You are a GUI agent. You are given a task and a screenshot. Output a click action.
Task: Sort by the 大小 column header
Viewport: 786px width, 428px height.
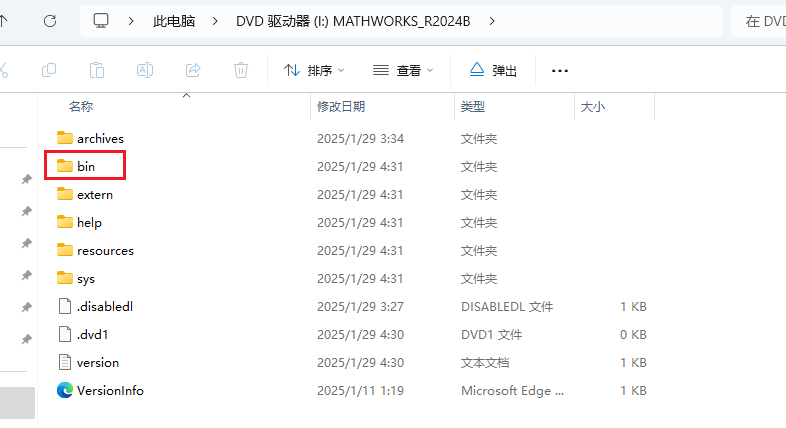coord(593,106)
